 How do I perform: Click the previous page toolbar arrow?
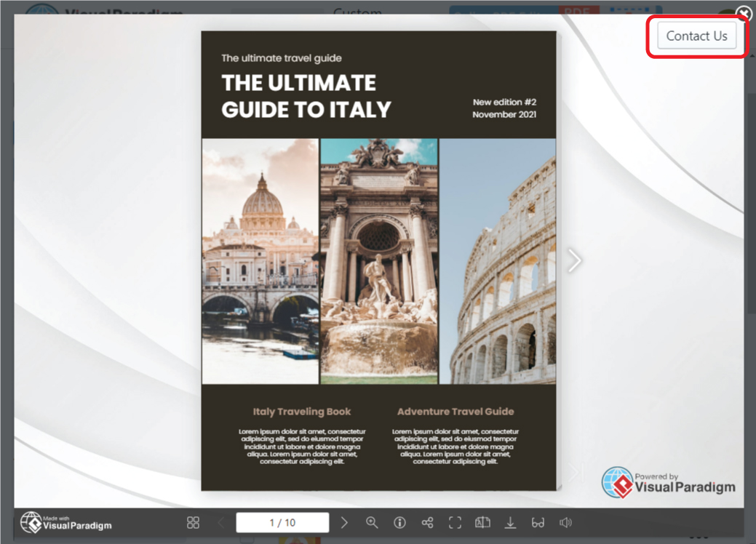click(x=221, y=523)
